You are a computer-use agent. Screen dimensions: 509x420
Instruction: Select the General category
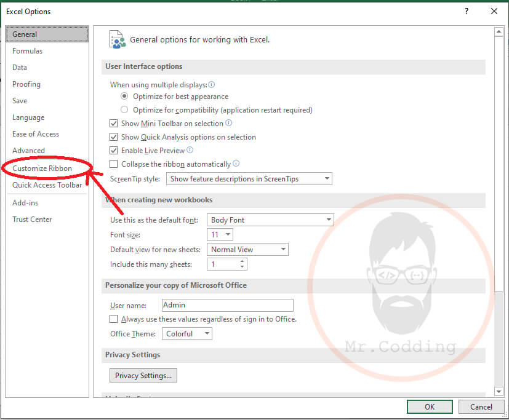[47, 34]
